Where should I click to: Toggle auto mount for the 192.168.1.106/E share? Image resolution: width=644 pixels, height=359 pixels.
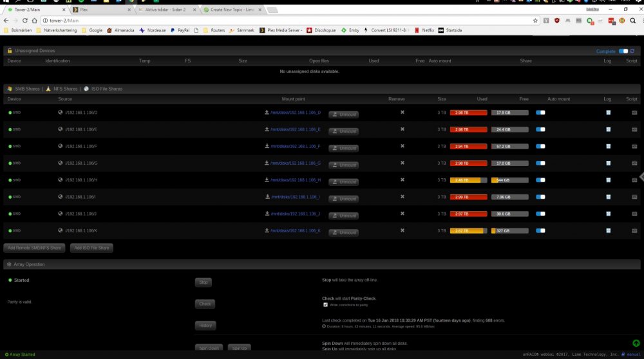[x=540, y=129]
